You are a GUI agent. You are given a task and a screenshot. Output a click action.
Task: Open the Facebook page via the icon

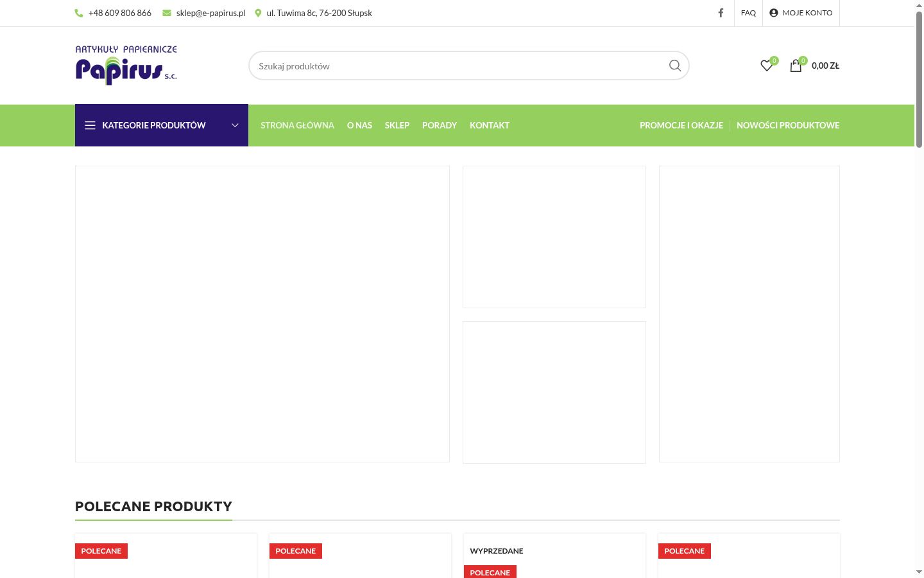(721, 13)
